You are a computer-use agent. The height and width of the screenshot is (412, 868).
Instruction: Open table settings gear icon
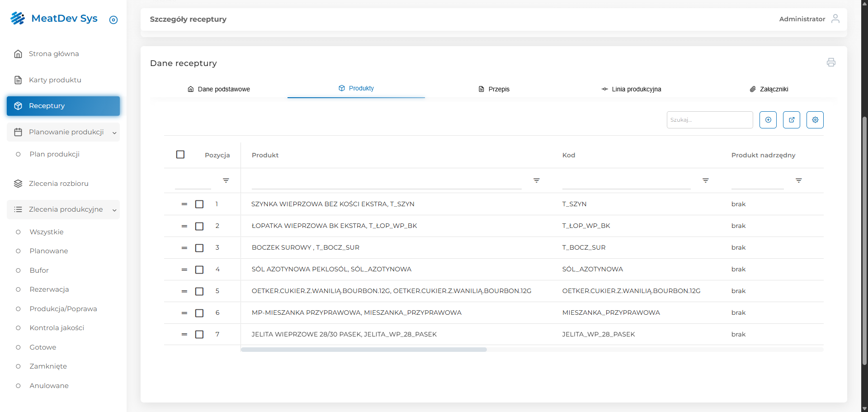[x=815, y=120]
